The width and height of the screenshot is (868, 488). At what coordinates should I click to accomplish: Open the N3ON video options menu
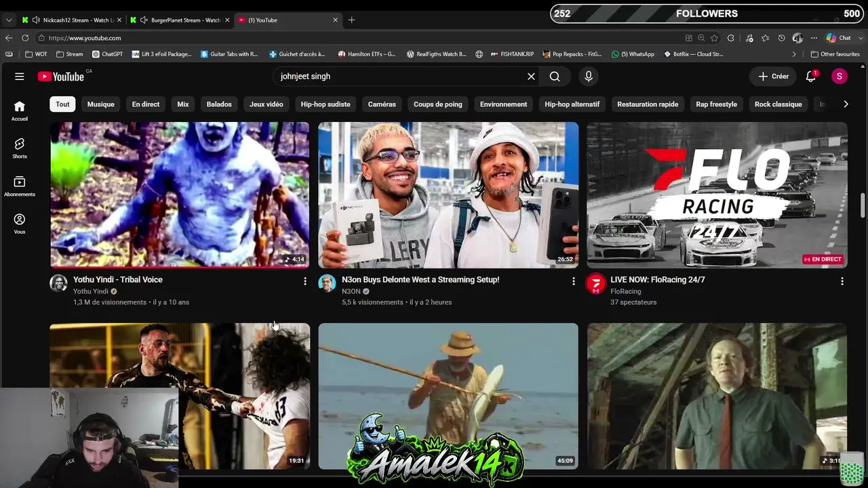[573, 281]
